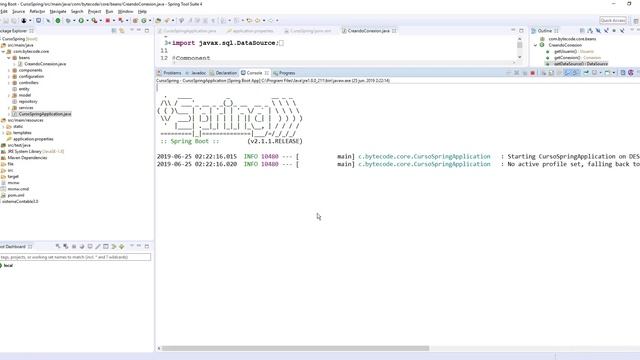Screen dimensions: 640x360
Task: Click the Open Type toolbar icon
Action: pos(158,20)
